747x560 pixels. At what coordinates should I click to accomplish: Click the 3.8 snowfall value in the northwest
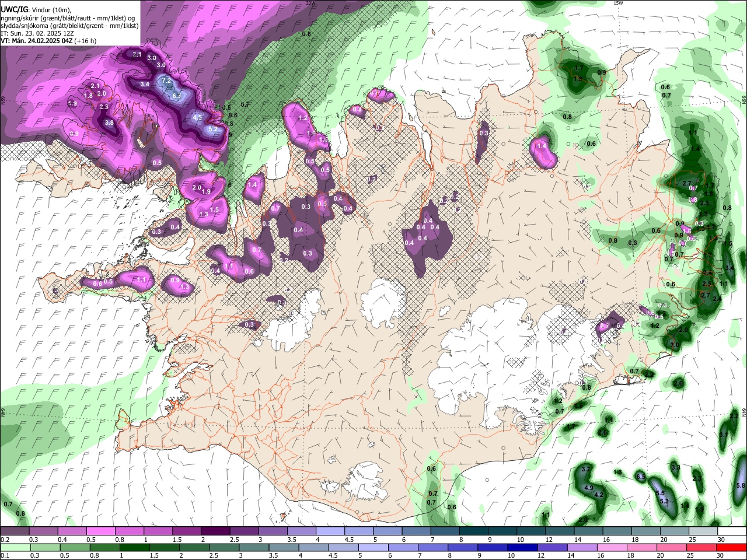click(x=109, y=123)
